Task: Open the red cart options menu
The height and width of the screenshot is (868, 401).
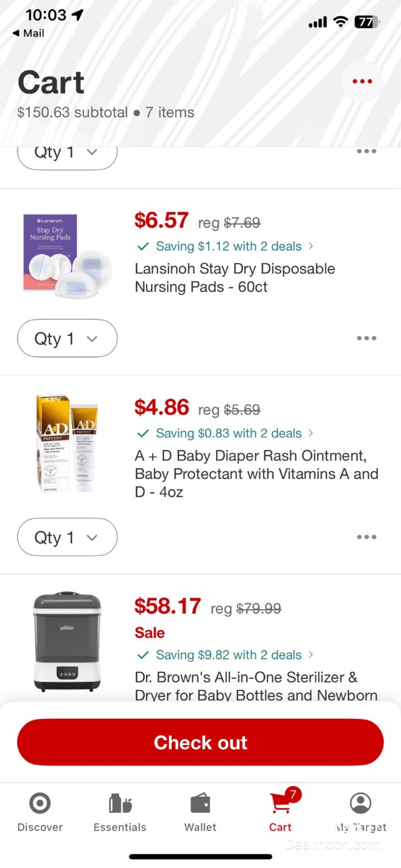Action: coord(362,81)
